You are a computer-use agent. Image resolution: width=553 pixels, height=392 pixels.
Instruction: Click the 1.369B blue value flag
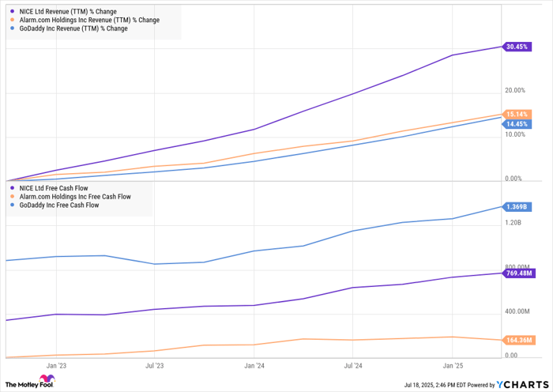pos(517,207)
